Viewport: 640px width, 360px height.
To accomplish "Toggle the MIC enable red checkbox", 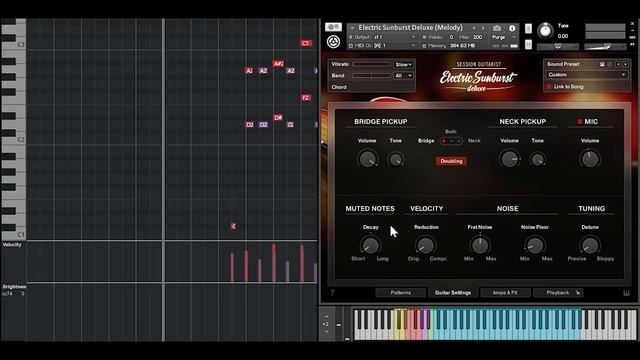I will coord(580,122).
